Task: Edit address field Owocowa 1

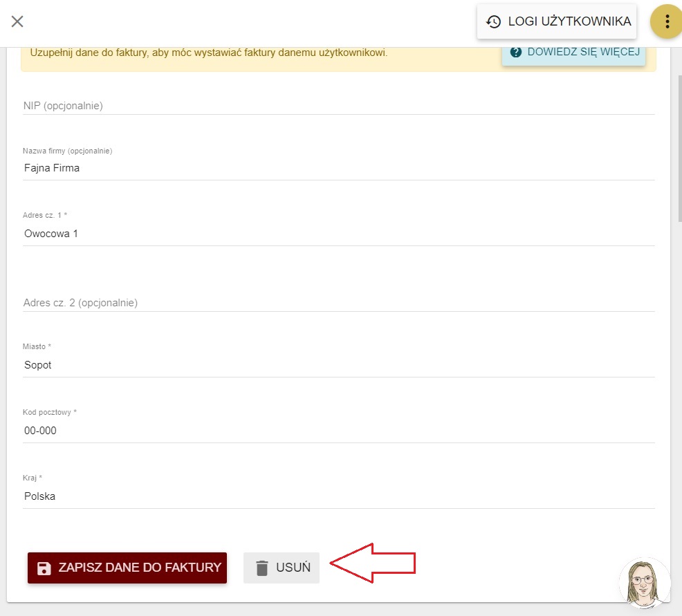Action: click(339, 234)
